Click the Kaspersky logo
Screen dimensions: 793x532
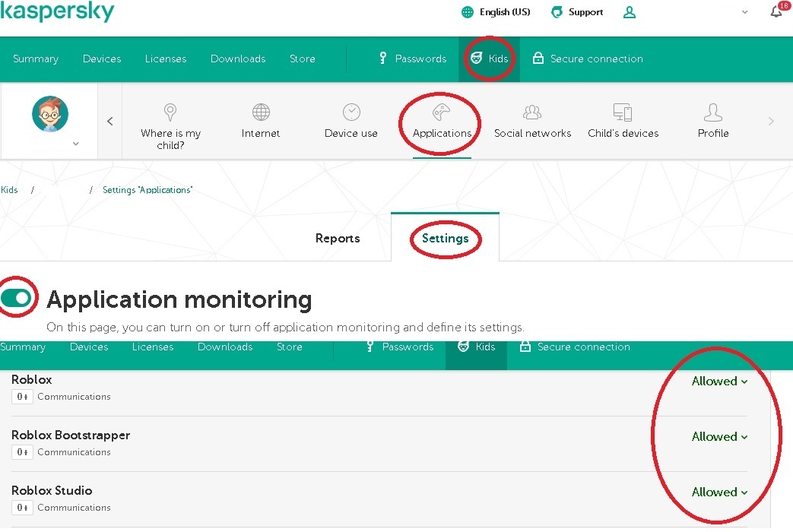coord(57,11)
